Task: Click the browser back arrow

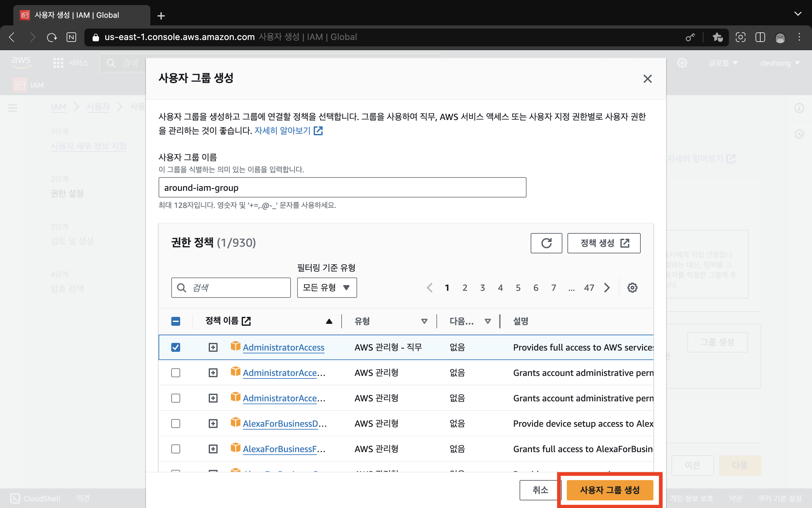Action: point(12,37)
